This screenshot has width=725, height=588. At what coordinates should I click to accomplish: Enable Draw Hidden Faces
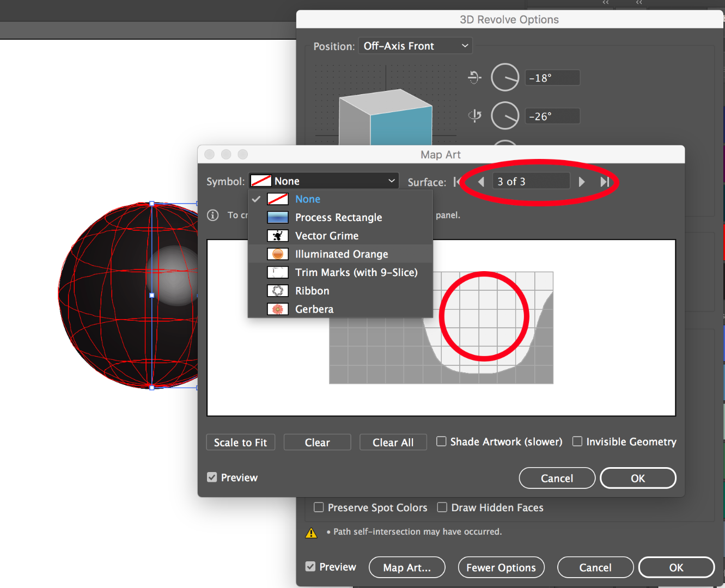pos(442,507)
